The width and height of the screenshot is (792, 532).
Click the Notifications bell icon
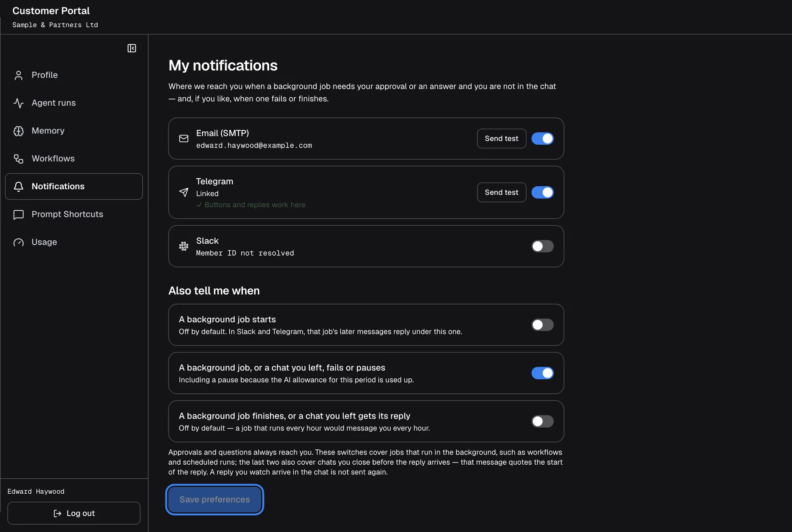pyautogui.click(x=18, y=187)
